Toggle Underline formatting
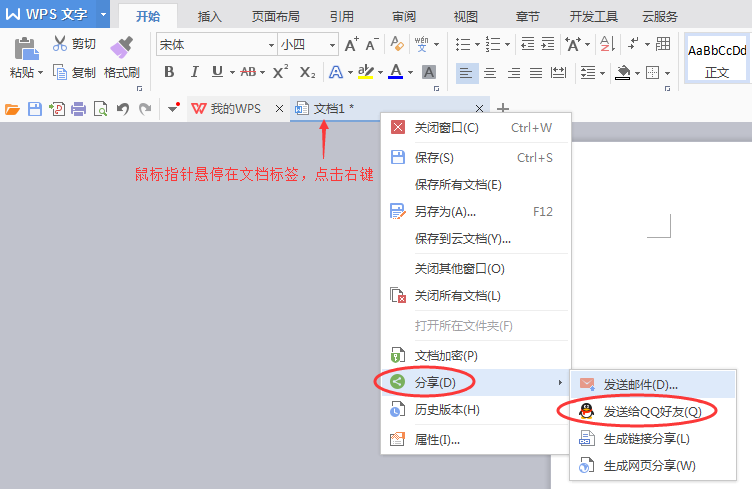Viewport: 752px width, 489px height. 217,72
